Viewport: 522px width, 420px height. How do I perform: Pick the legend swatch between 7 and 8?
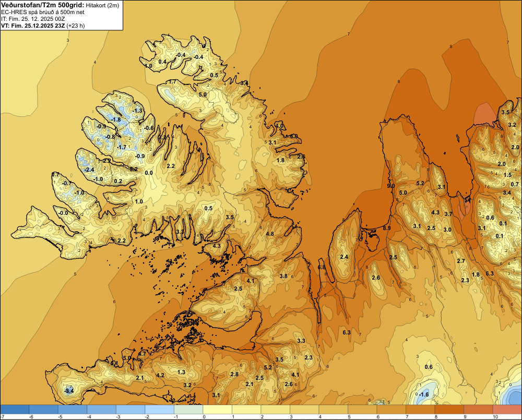pyautogui.click(x=420, y=409)
